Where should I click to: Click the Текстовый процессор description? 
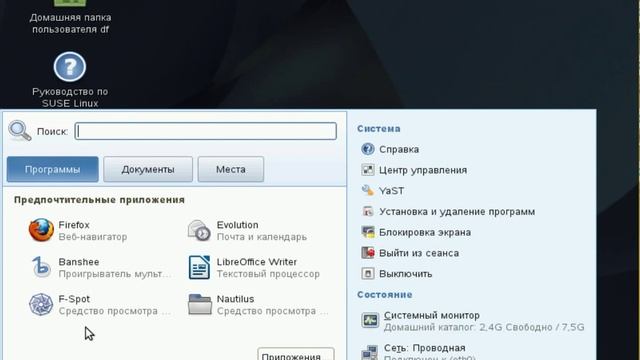pyautogui.click(x=268, y=274)
